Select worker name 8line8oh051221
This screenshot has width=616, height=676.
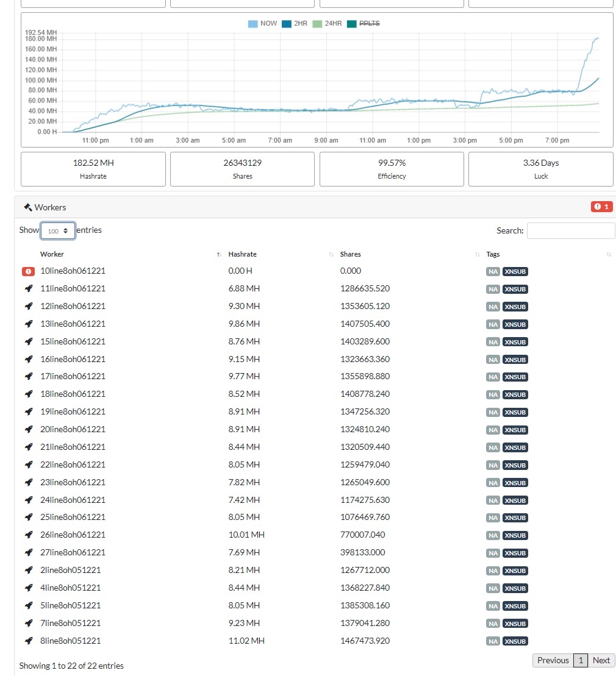[x=70, y=641]
